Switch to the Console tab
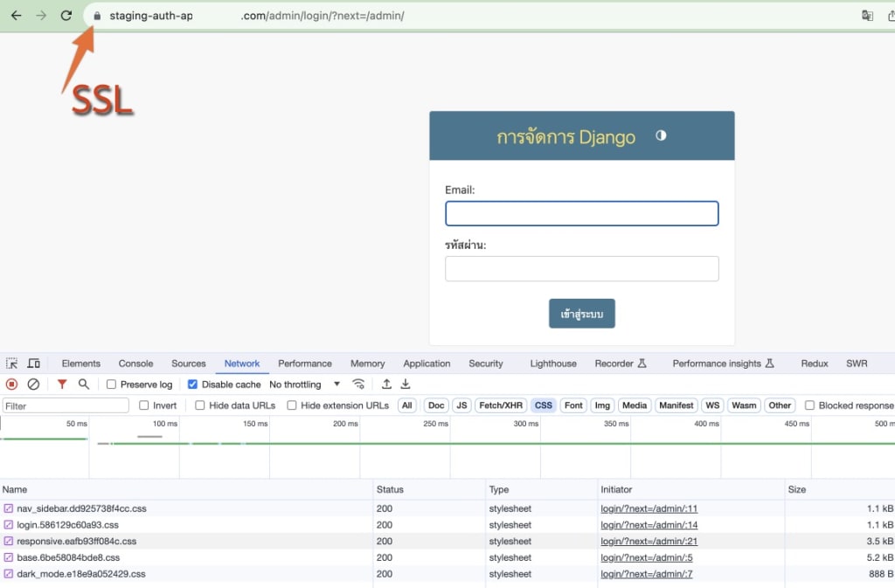895x588 pixels. (135, 363)
